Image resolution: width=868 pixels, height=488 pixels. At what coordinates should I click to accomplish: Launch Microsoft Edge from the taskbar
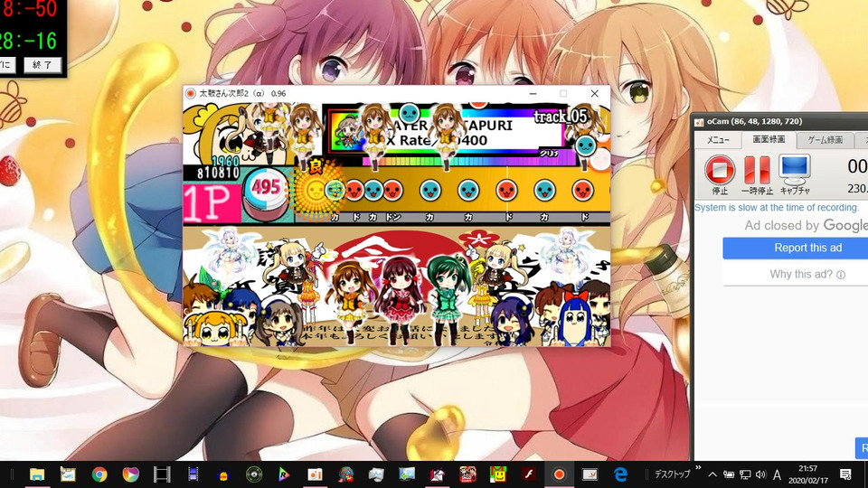coord(620,474)
